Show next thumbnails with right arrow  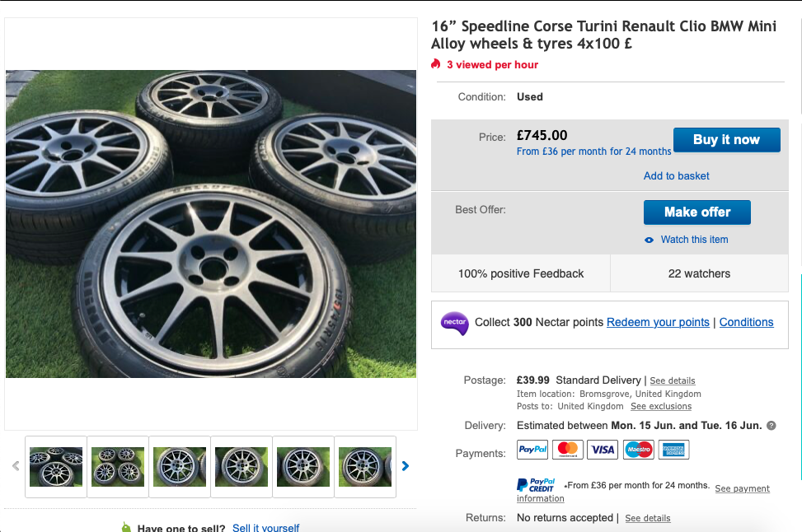tap(406, 466)
